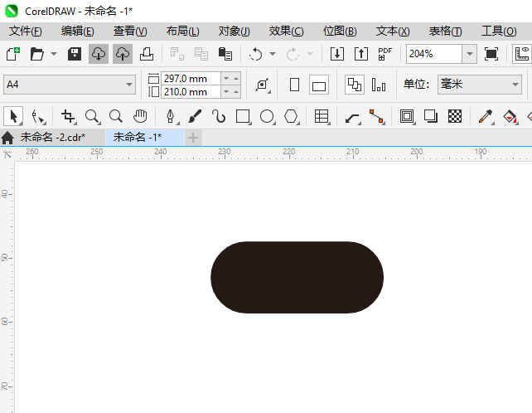
Task: Open the 布局(L) menu
Action: coord(182,32)
